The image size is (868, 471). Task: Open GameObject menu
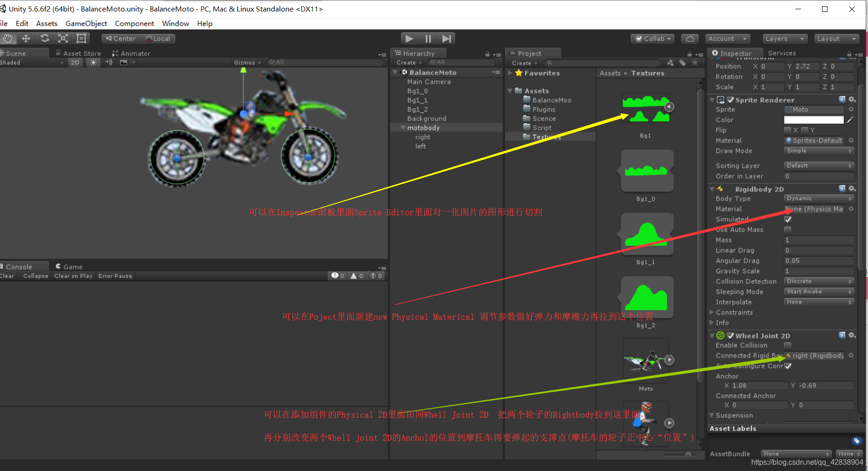click(86, 23)
